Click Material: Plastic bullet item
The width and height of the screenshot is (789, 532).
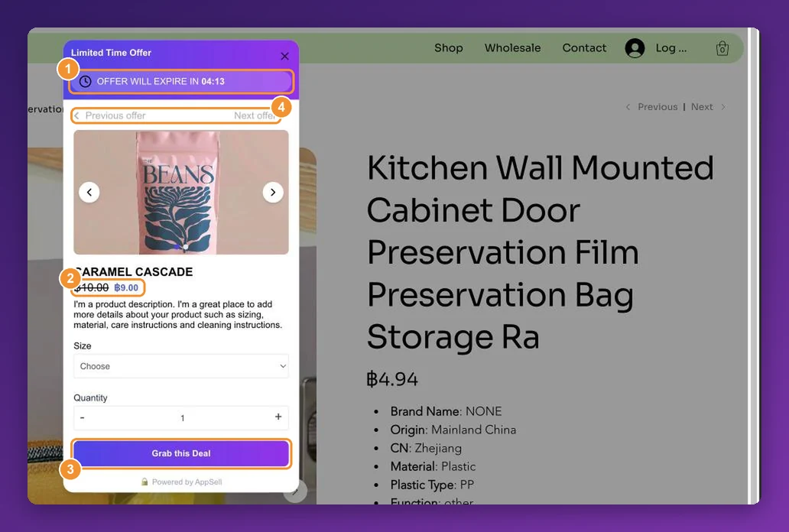click(433, 466)
